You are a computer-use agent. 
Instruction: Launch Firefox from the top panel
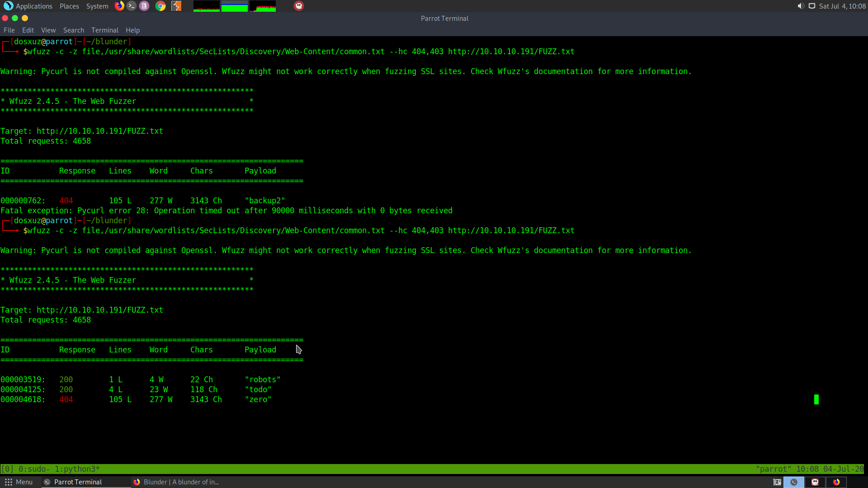tap(119, 6)
